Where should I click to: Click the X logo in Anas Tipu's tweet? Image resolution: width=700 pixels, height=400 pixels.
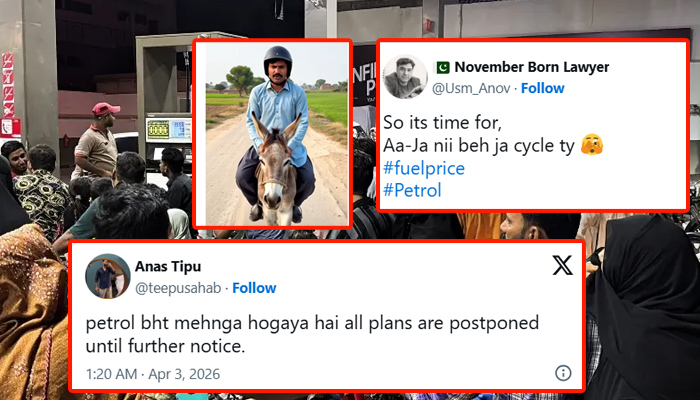point(563,265)
